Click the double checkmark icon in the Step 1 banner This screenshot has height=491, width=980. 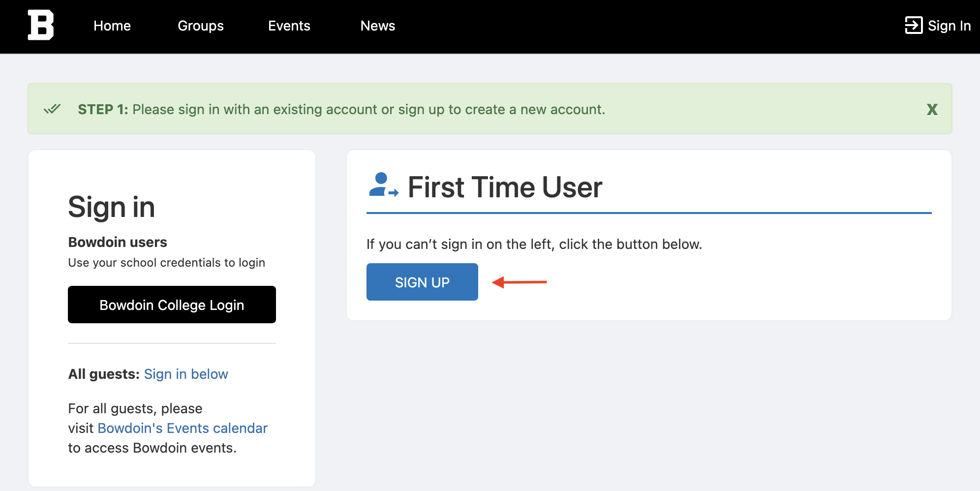tap(52, 109)
